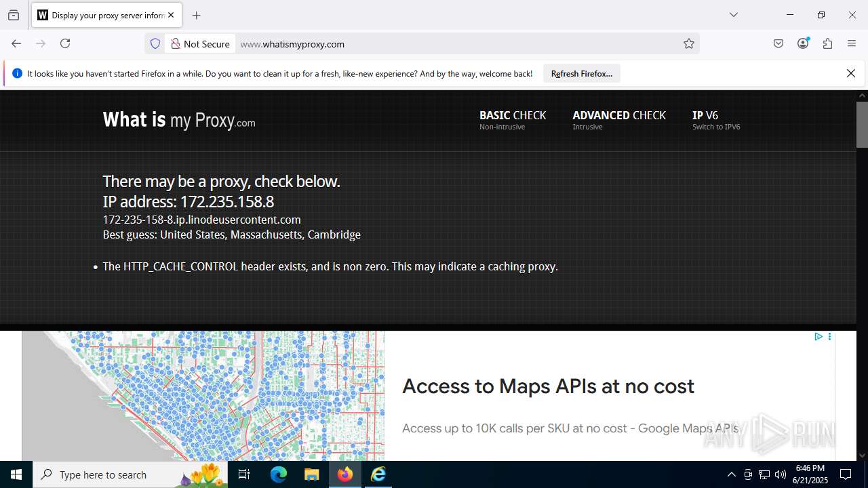Click the Maps ad image thumbnail
The image size is (868, 488).
(203, 396)
